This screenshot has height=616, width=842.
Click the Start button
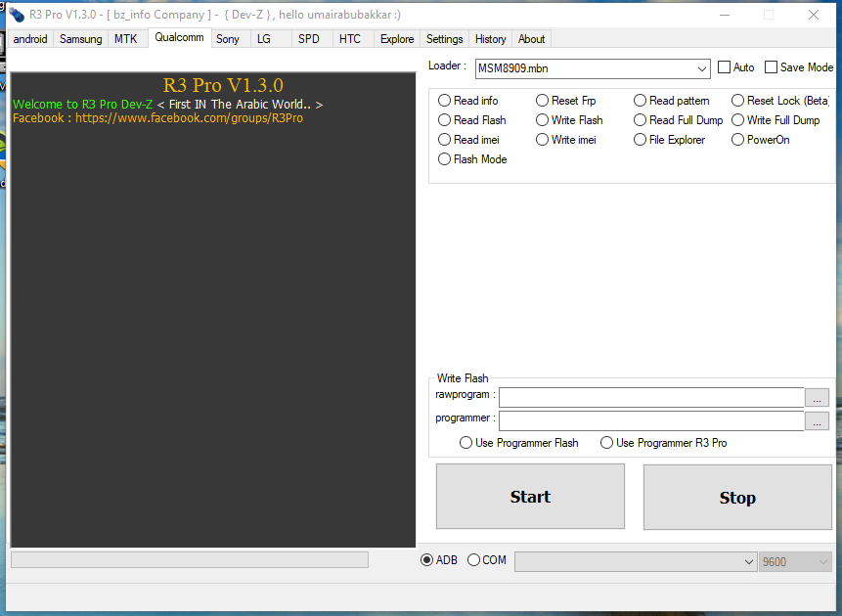pos(530,497)
